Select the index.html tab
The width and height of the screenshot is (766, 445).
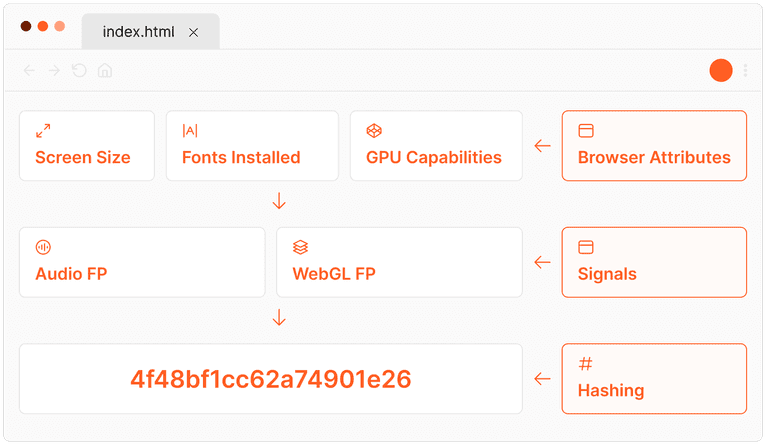point(138,32)
